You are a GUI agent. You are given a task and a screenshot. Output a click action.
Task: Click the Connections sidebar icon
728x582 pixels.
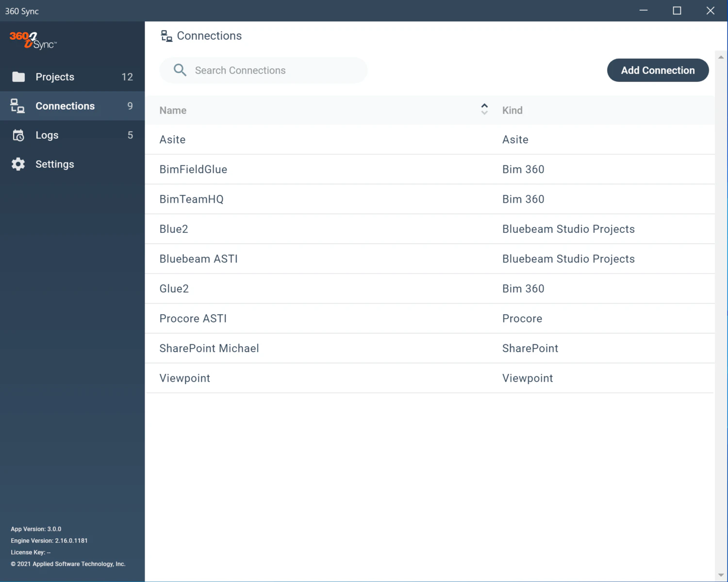point(18,106)
